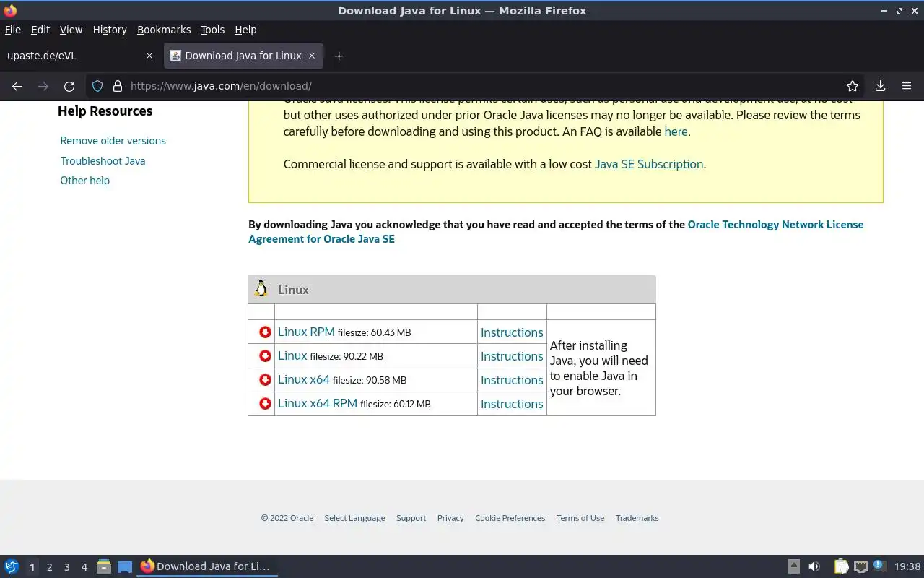Follow the FAQ 'here' link
924x578 pixels.
pyautogui.click(x=676, y=131)
